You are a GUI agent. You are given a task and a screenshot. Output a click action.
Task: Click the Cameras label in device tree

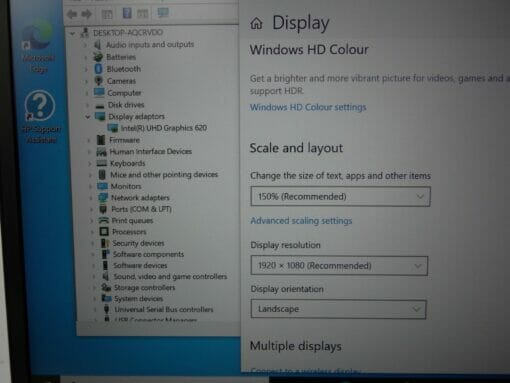pyautogui.click(x=121, y=81)
